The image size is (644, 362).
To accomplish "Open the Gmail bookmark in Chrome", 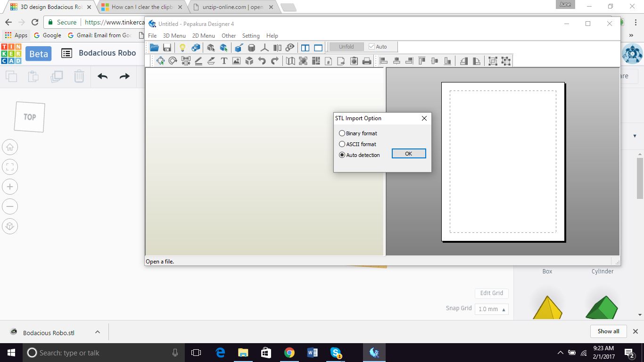I will coord(99,35).
